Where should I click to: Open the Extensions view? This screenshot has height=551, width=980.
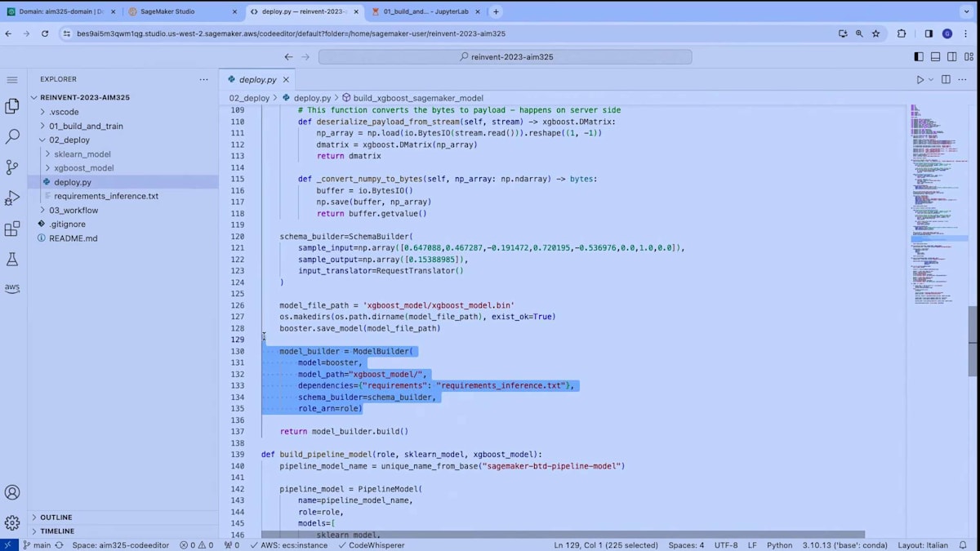click(x=12, y=229)
